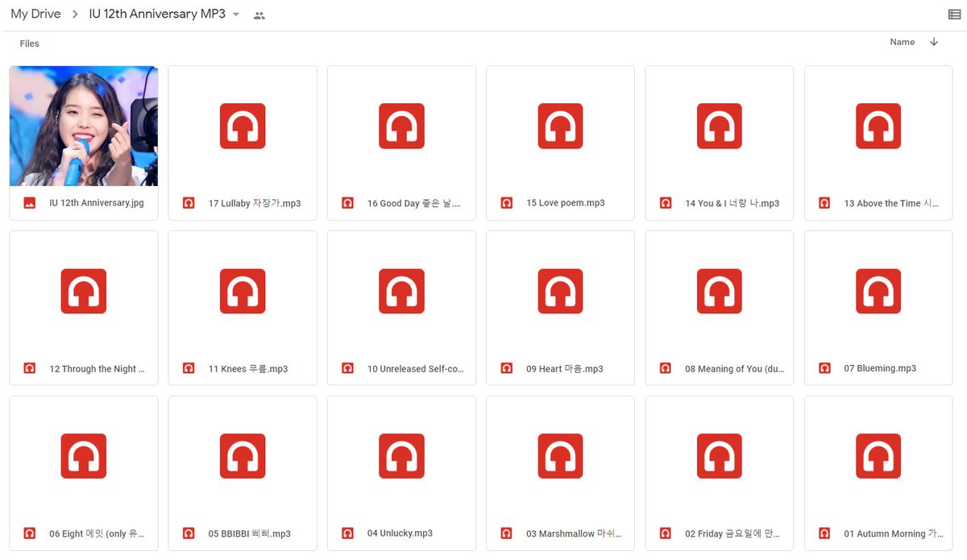Image resolution: width=967 pixels, height=560 pixels.
Task: Click small audio icon beside 17 Lullaby
Action: (189, 203)
